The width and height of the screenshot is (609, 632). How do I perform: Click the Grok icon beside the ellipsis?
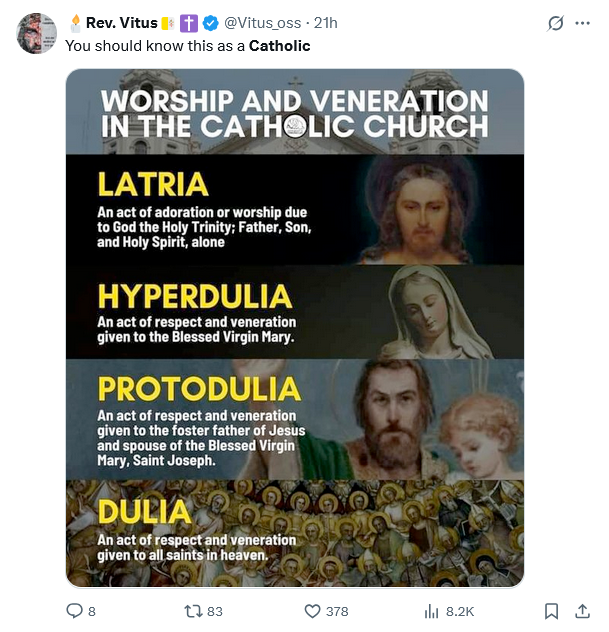click(556, 23)
